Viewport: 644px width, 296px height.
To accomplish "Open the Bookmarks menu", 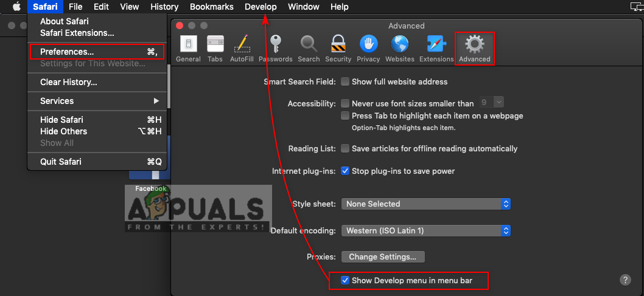I will click(211, 7).
